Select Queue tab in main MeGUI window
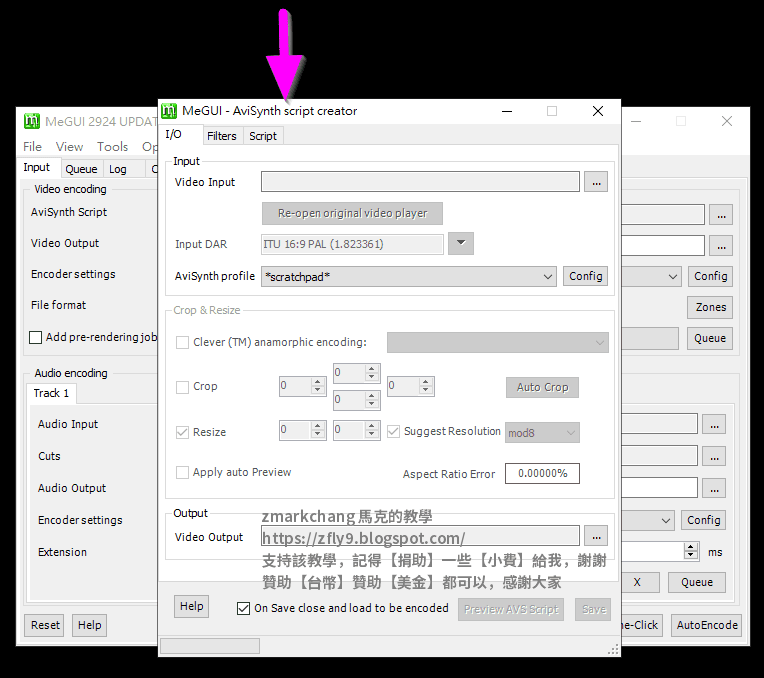The height and width of the screenshot is (678, 764). 81,169
